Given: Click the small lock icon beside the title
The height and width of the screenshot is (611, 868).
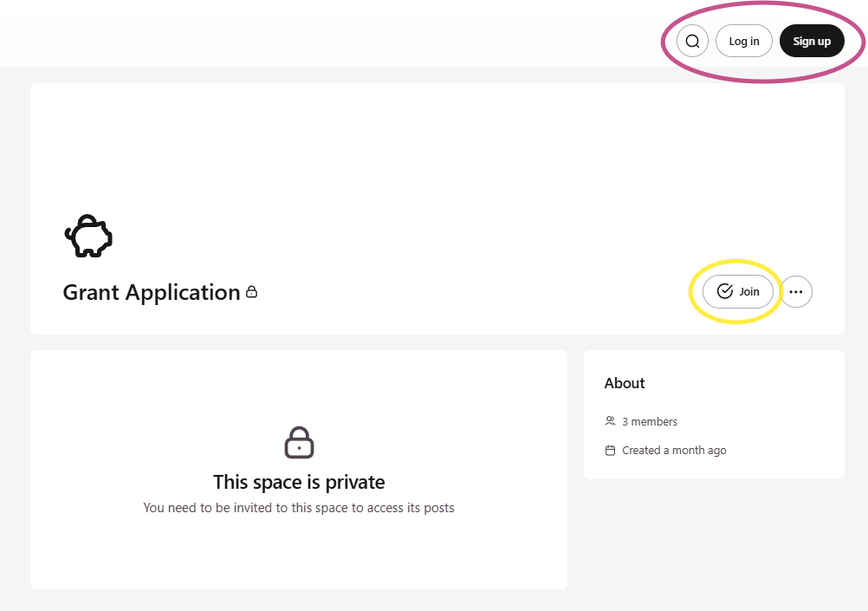Looking at the screenshot, I should (x=252, y=292).
